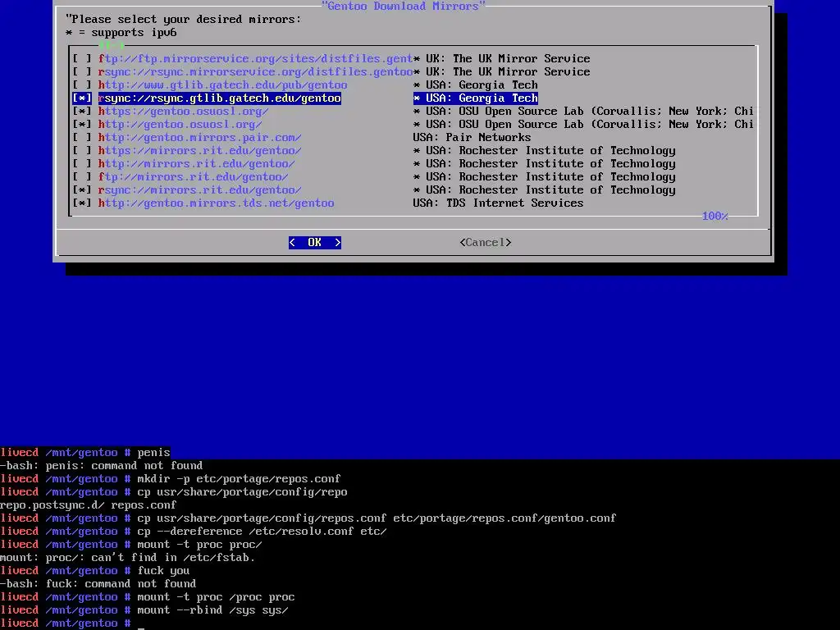Check the ftp mirrors.rit.edu mirror box
840x630 pixels.
click(x=82, y=177)
